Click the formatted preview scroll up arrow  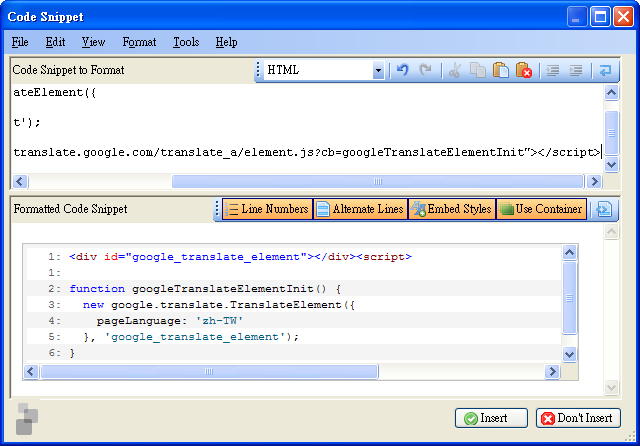coord(569,253)
